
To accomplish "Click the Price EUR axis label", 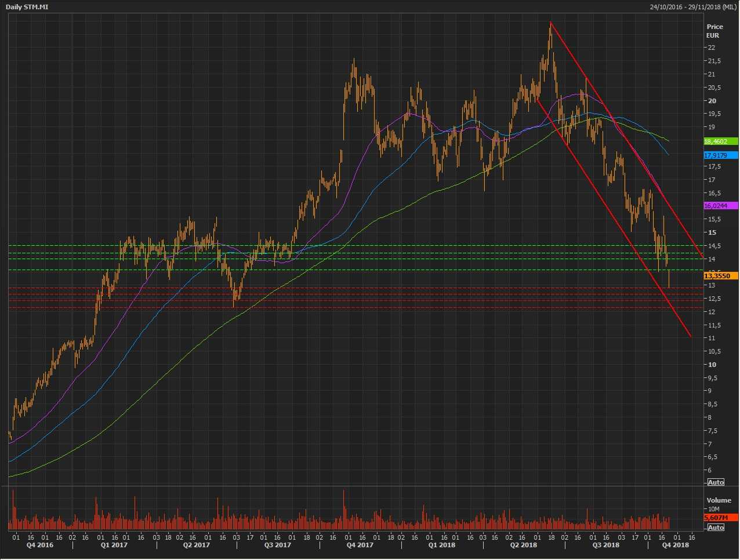I will (714, 31).
